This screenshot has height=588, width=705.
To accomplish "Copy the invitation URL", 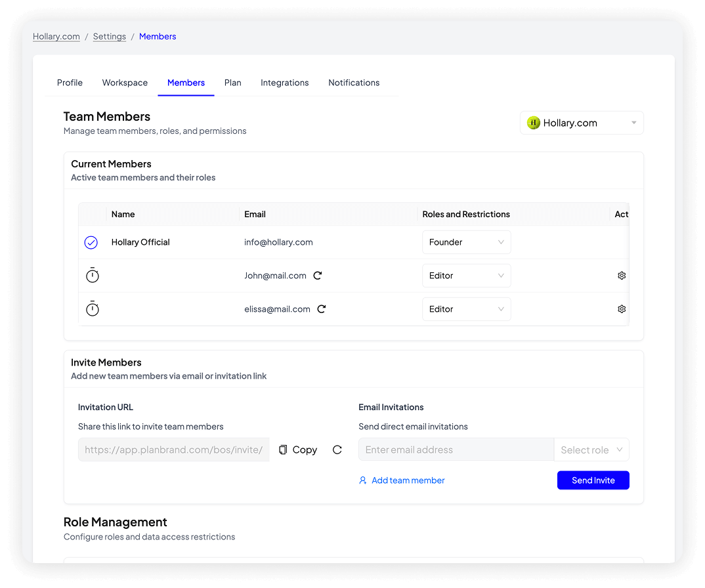I will 298,450.
